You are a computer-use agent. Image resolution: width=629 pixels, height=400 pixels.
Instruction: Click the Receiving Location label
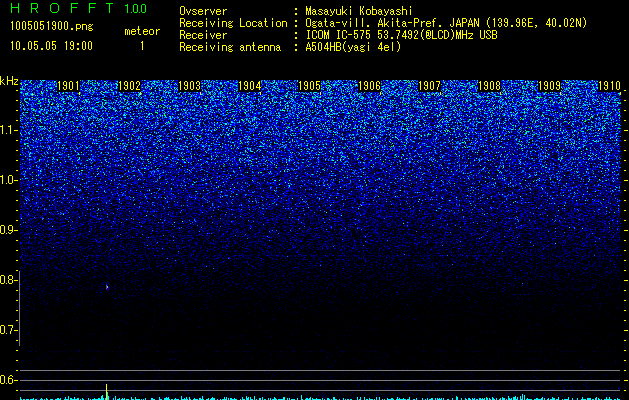(x=233, y=23)
